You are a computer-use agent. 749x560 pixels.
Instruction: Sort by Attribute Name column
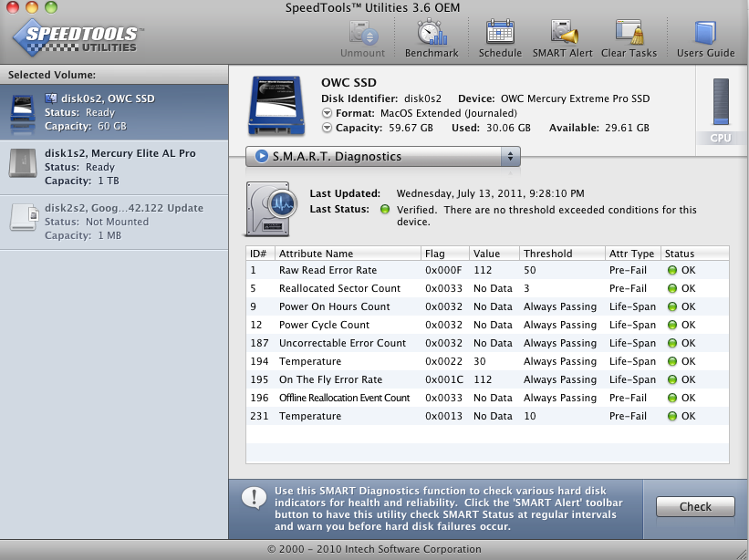348,254
